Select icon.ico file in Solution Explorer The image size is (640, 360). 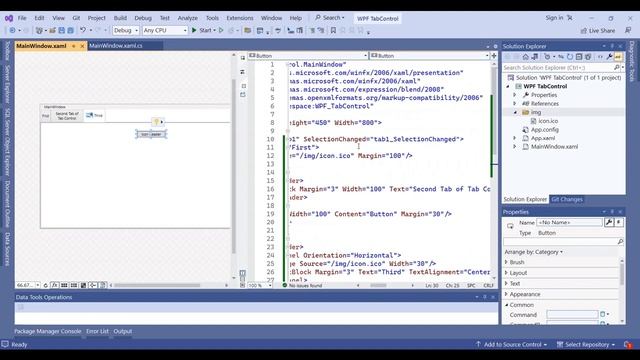pyautogui.click(x=548, y=121)
